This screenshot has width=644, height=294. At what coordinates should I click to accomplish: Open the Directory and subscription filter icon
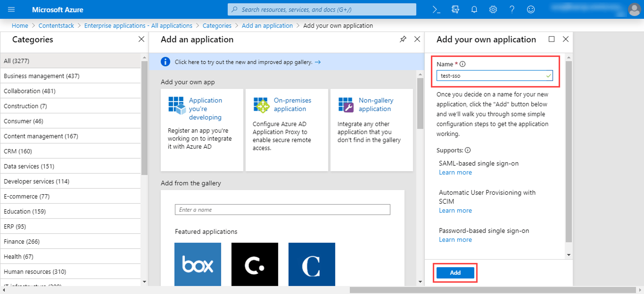click(455, 10)
